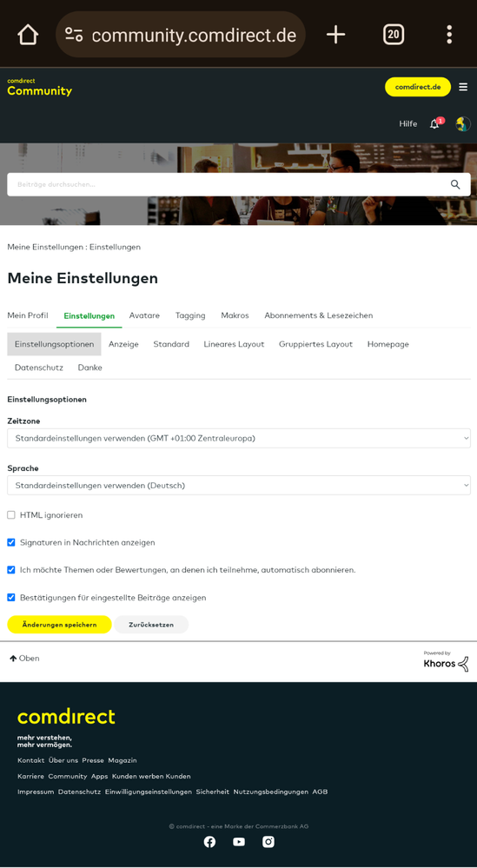
Task: Open the Standard sub-tab
Action: point(171,344)
